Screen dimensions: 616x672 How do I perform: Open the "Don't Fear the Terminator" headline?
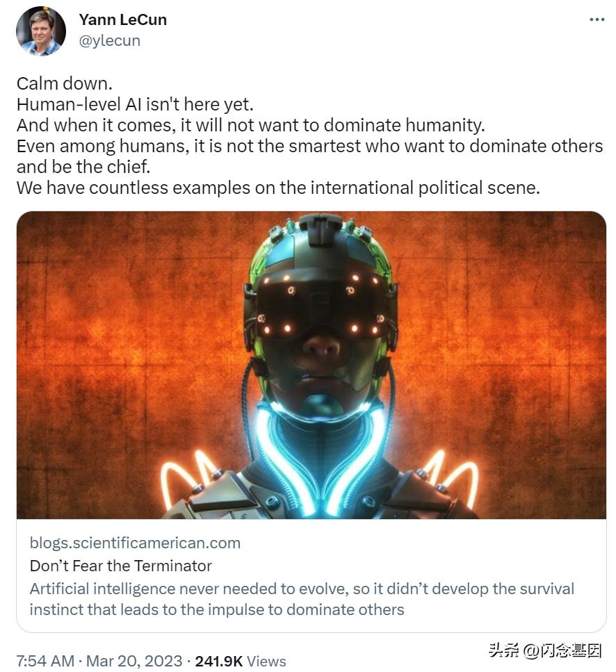click(120, 565)
